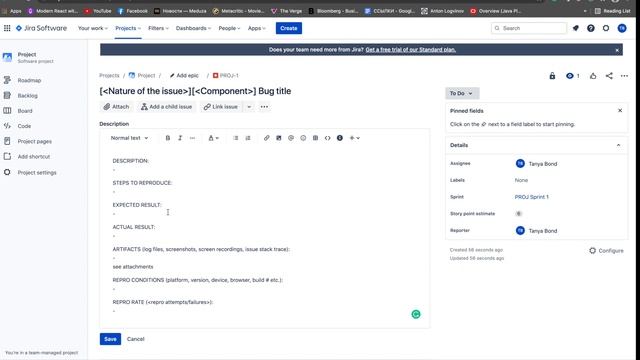Open the Link issue arrow dropdown
Screen dimensions: 640x360
[249, 107]
